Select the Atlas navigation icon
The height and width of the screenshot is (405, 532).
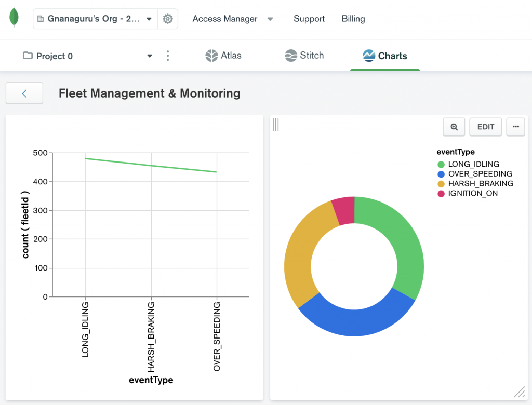(211, 56)
